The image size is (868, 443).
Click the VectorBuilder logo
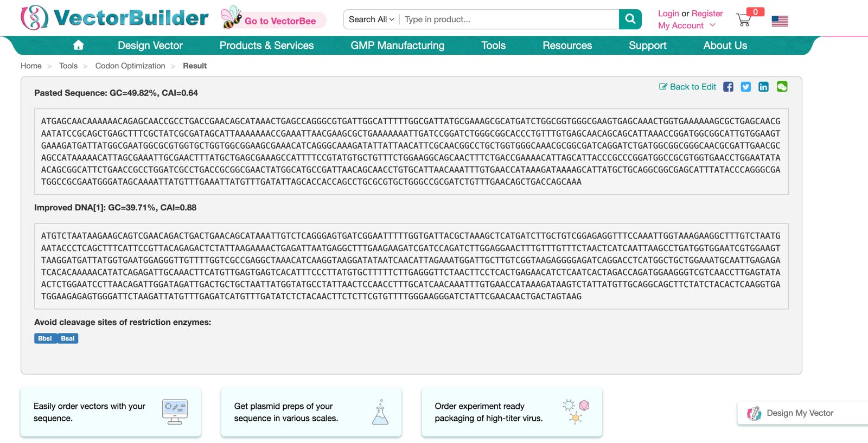[114, 18]
